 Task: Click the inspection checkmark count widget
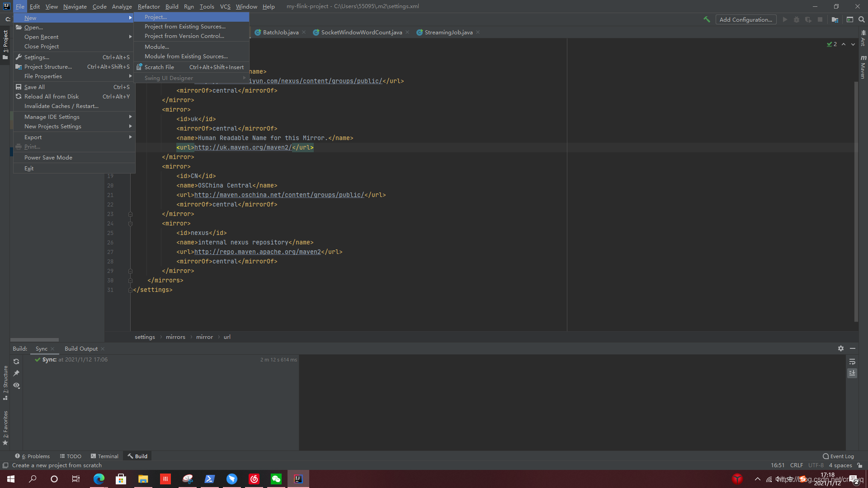(x=832, y=44)
